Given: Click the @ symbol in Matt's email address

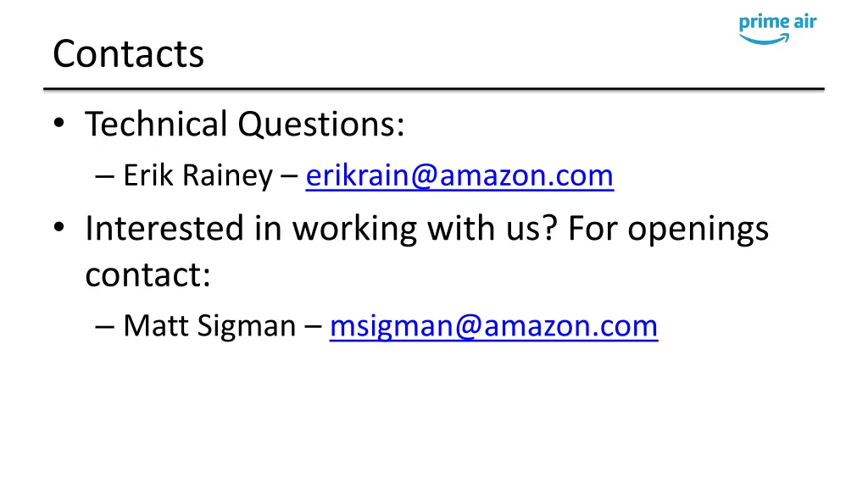Looking at the screenshot, I should (x=469, y=327).
